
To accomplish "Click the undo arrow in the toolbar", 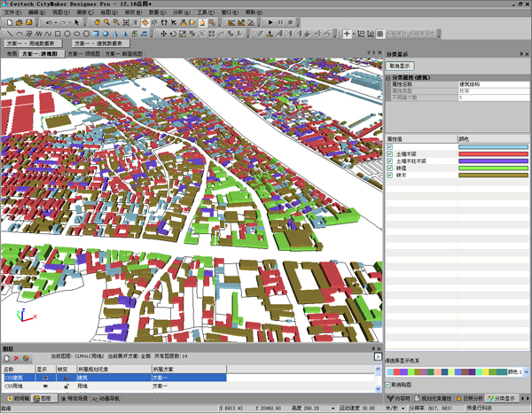I will (x=49, y=22).
